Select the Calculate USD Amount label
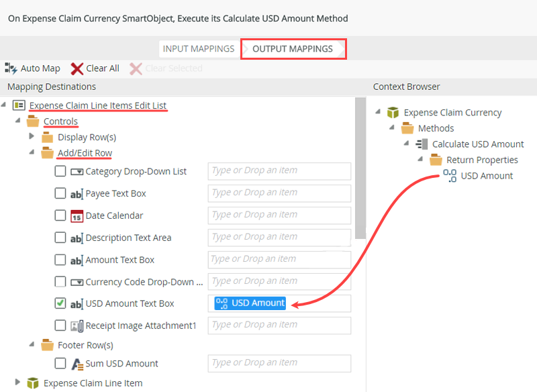 coord(478,144)
